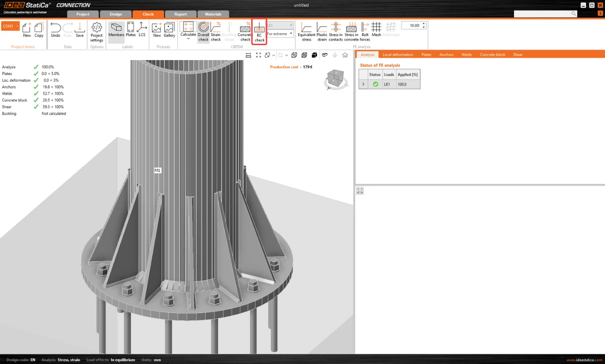Toggle the Overall check view
The image size is (605, 364).
tap(203, 32)
